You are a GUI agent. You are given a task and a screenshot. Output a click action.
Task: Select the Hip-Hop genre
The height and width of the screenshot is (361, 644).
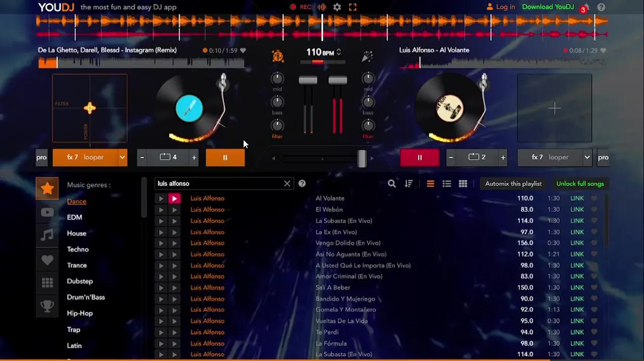pos(80,314)
